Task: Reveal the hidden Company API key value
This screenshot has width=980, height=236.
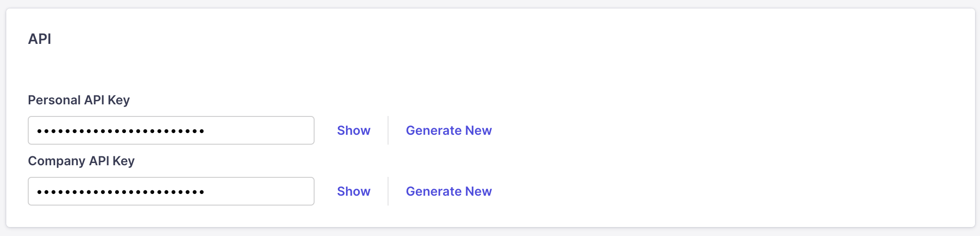Action: [x=354, y=191]
